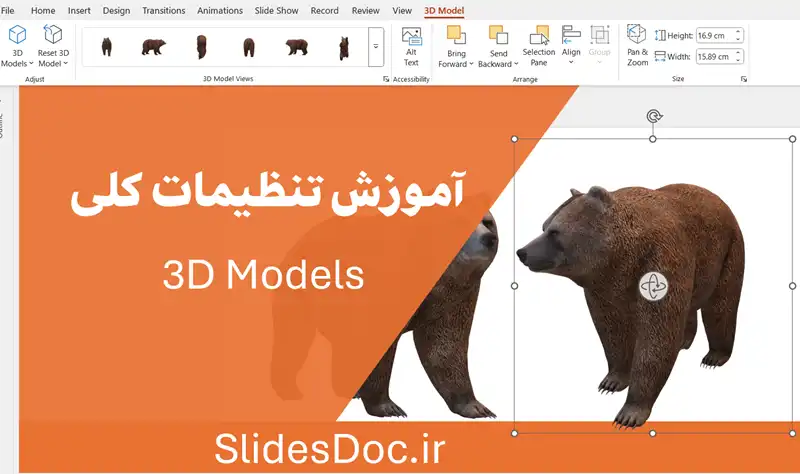
Task: Click the left-middle selection handle
Action: coord(514,286)
